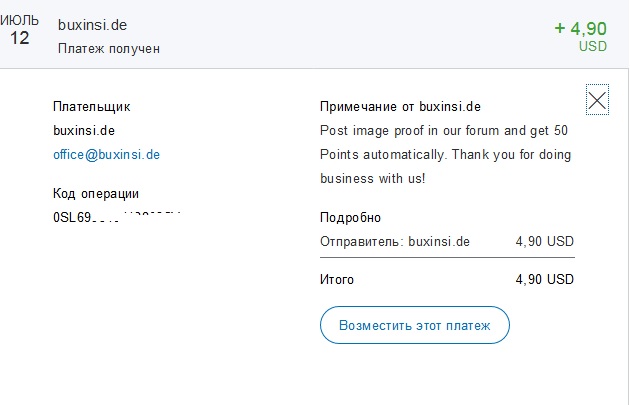Click the Итого total 4,90 USD value

coord(545,279)
